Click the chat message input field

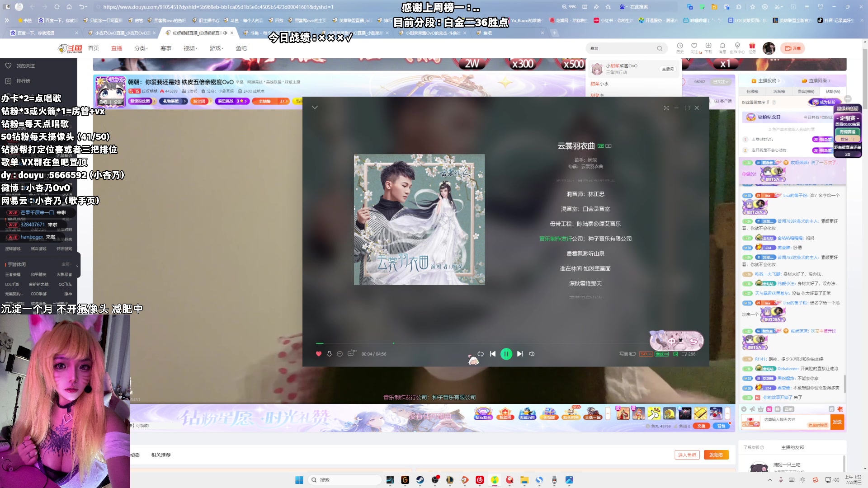(796, 422)
